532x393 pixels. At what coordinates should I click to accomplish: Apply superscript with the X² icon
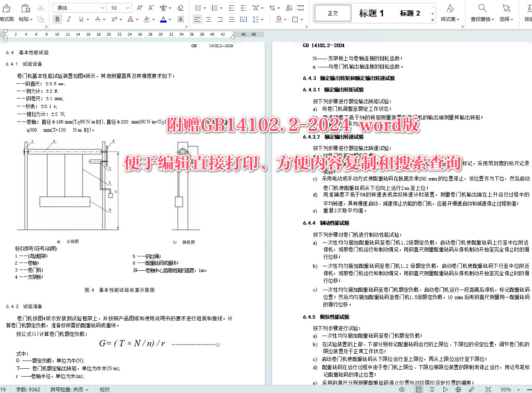point(114,19)
